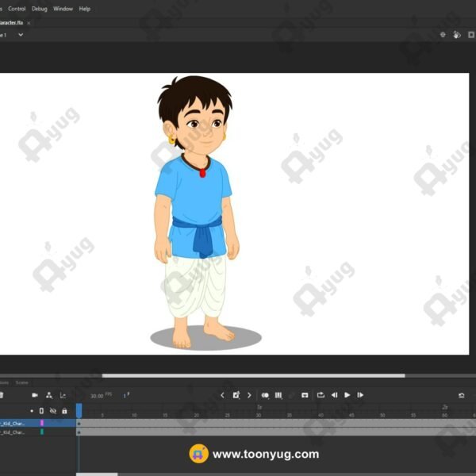Image resolution: width=476 pixels, height=476 pixels.
Task: Click the kid character on stage
Action: click(x=198, y=213)
